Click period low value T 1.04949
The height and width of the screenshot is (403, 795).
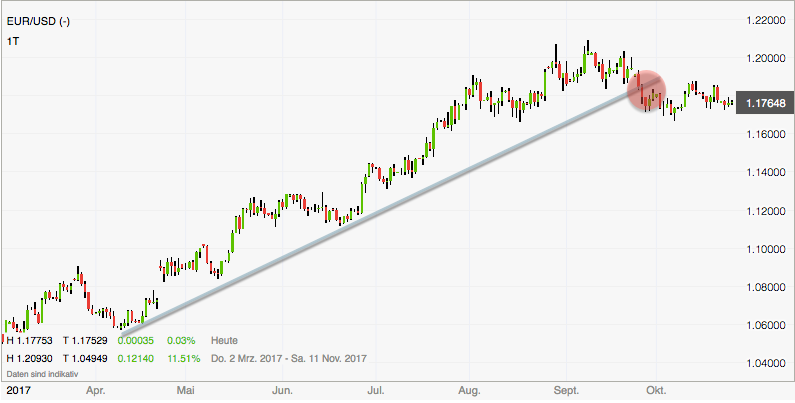click(x=85, y=359)
